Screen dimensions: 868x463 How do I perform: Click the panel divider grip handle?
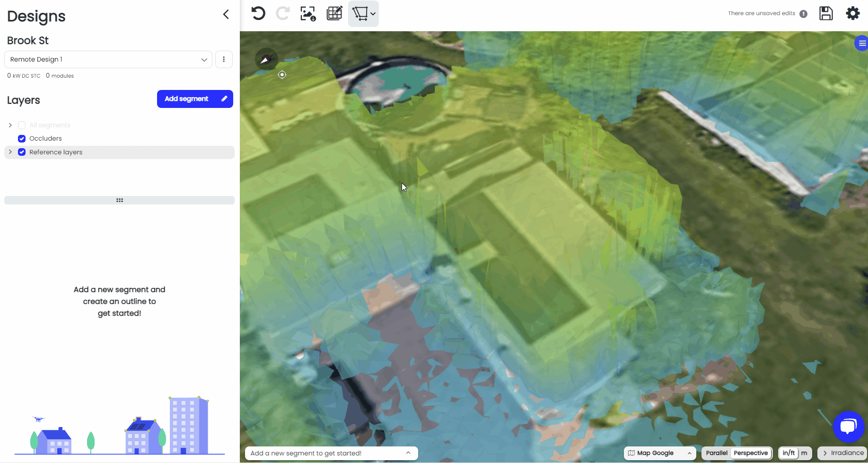click(x=120, y=200)
